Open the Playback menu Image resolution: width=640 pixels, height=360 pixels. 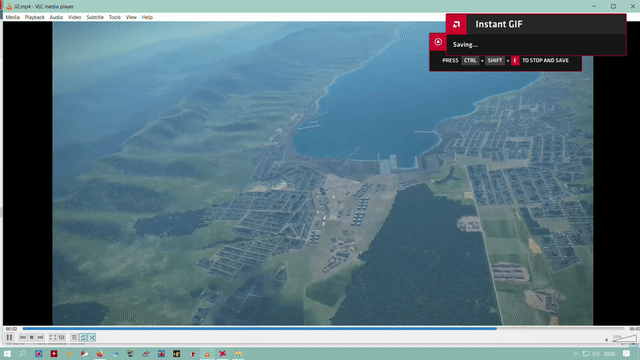click(35, 17)
